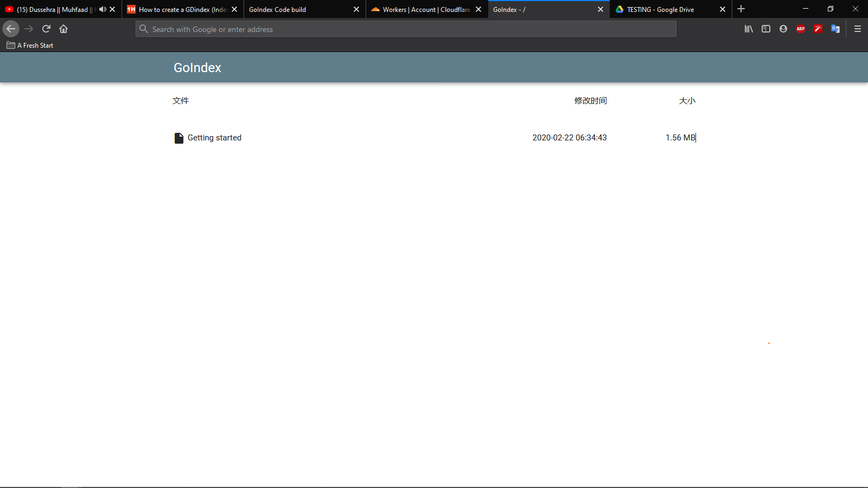
Task: Click the GoIndex header title
Action: pyautogui.click(x=197, y=68)
